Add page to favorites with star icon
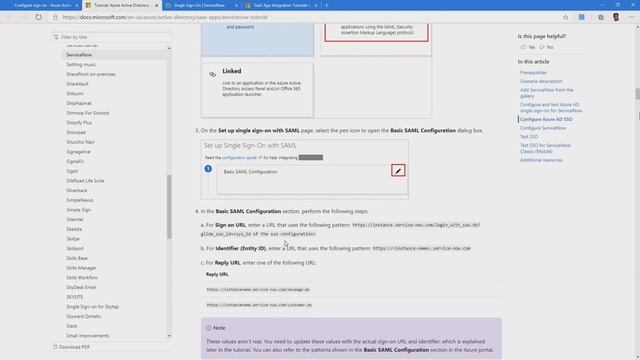Image resolution: width=640 pixels, height=360 pixels. click(565, 17)
